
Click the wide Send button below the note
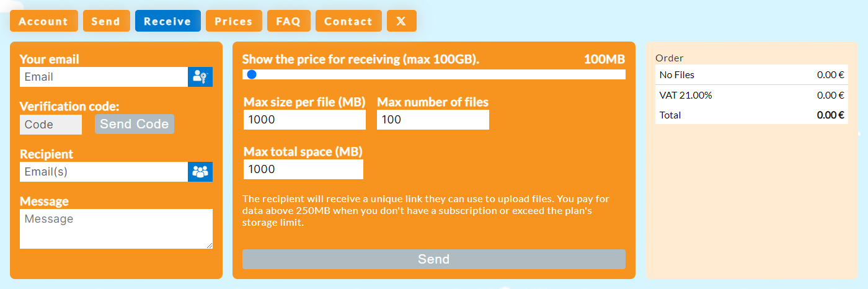[433, 259]
